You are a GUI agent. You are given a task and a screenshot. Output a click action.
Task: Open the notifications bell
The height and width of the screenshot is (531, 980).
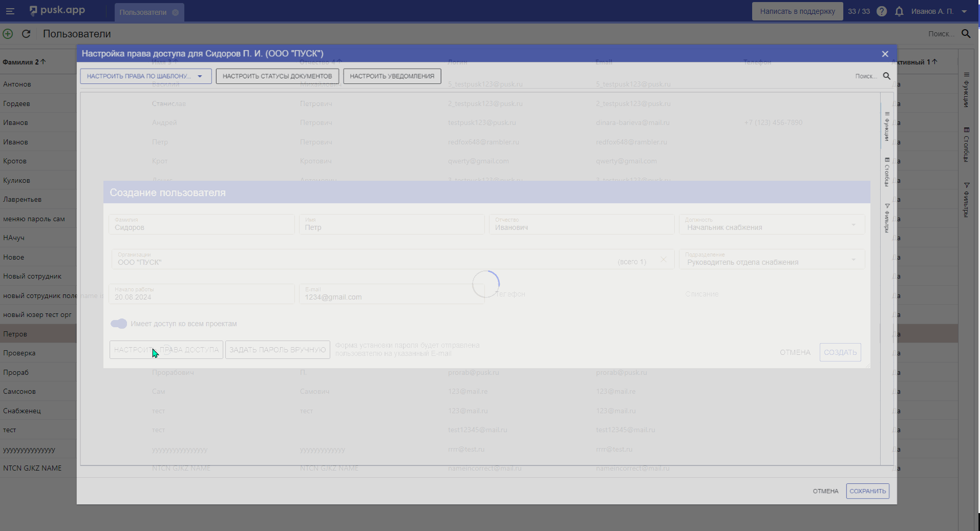pyautogui.click(x=899, y=11)
